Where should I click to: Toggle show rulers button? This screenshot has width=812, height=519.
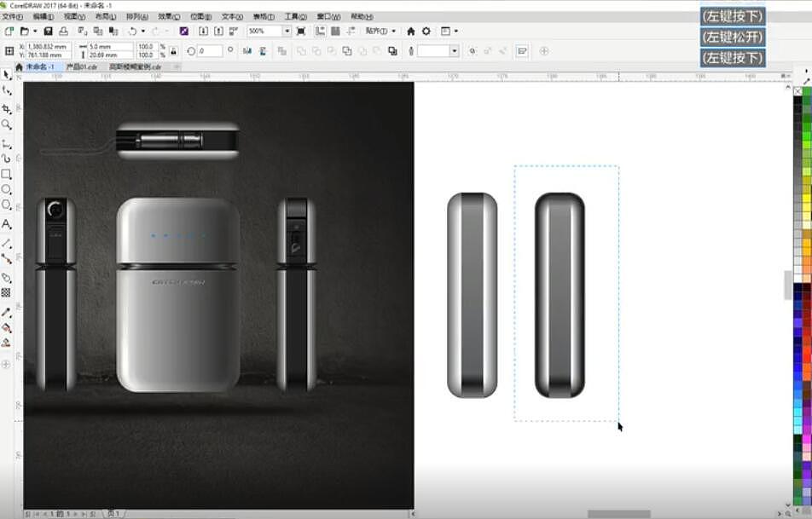[x=321, y=31]
